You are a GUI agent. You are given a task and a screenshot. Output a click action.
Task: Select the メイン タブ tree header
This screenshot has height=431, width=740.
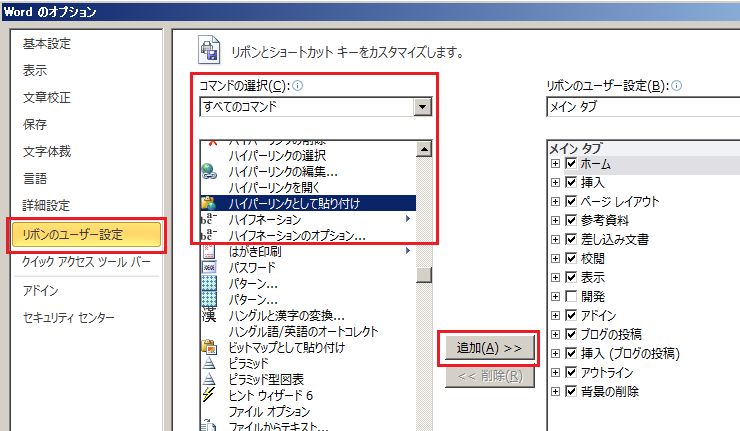point(575,148)
